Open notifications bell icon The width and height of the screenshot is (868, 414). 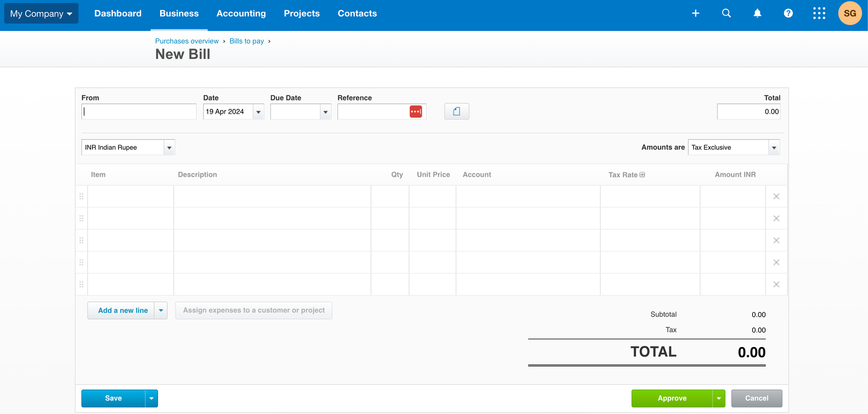pyautogui.click(x=757, y=13)
